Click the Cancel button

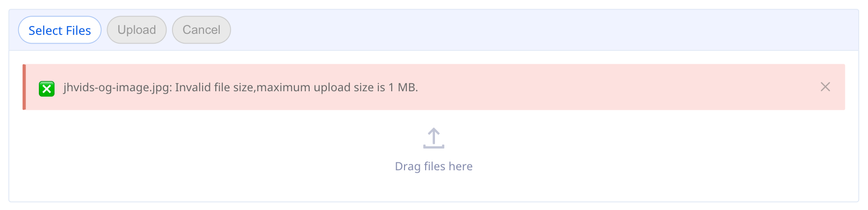click(x=201, y=30)
